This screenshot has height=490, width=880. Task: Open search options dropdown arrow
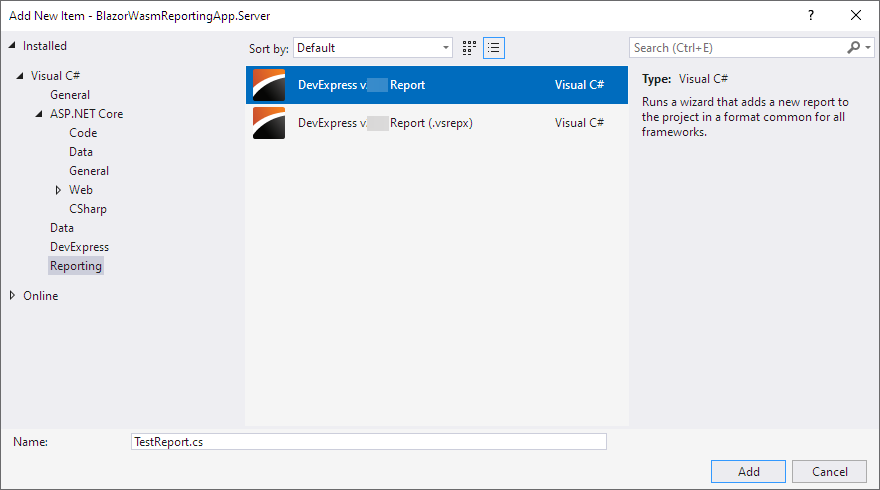point(868,48)
